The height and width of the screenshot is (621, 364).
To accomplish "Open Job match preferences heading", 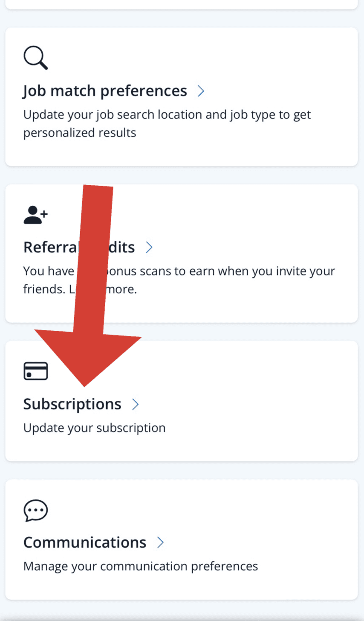I will click(x=105, y=91).
